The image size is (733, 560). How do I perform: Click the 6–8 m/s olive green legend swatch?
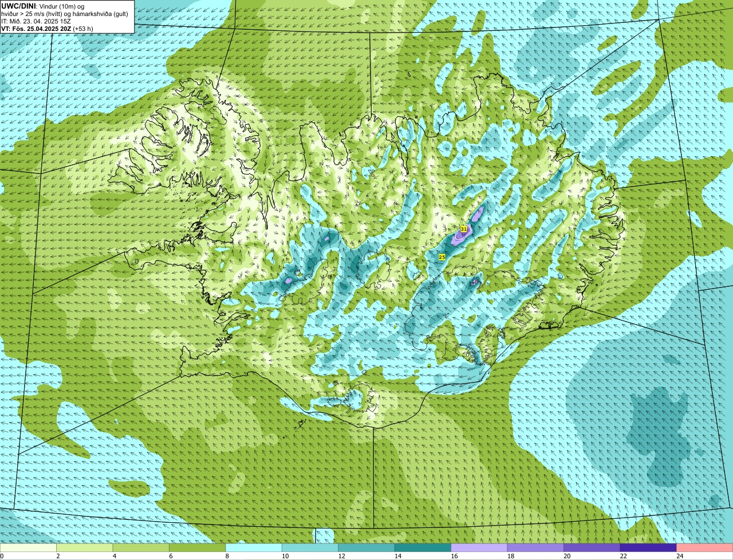198,547
